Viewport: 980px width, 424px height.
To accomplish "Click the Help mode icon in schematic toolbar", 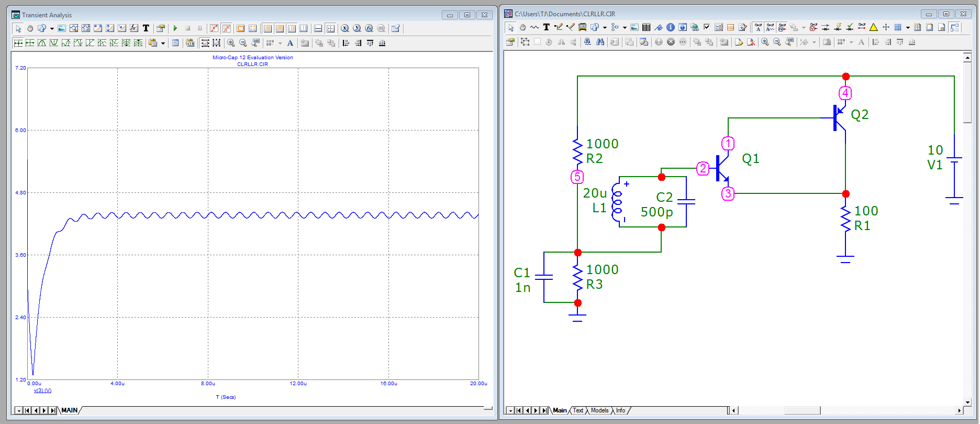I will 682,27.
